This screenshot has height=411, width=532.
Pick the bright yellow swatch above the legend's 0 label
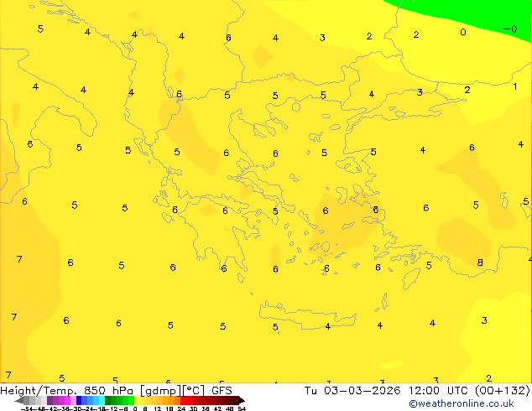pos(137,400)
